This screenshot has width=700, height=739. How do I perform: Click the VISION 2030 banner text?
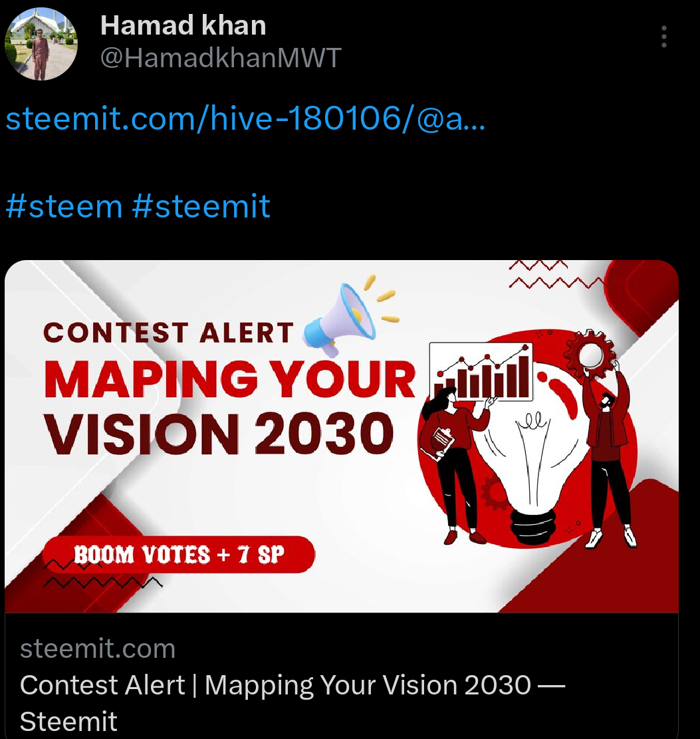pos(219,434)
